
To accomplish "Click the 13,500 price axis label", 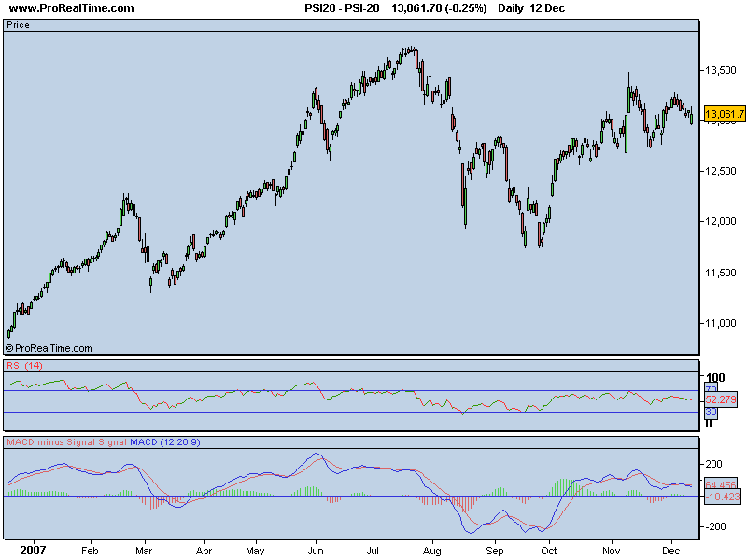I will [x=720, y=71].
